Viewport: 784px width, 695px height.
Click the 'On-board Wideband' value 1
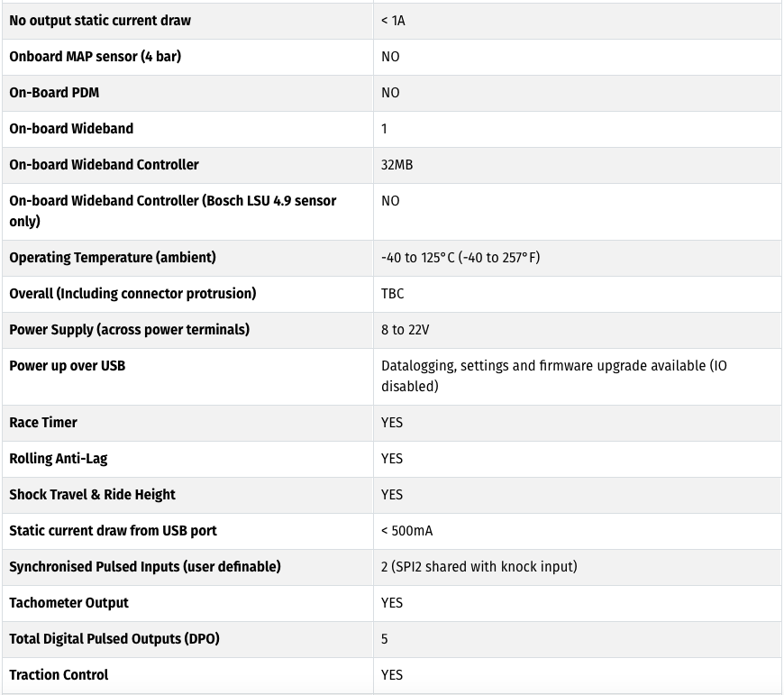(x=384, y=129)
